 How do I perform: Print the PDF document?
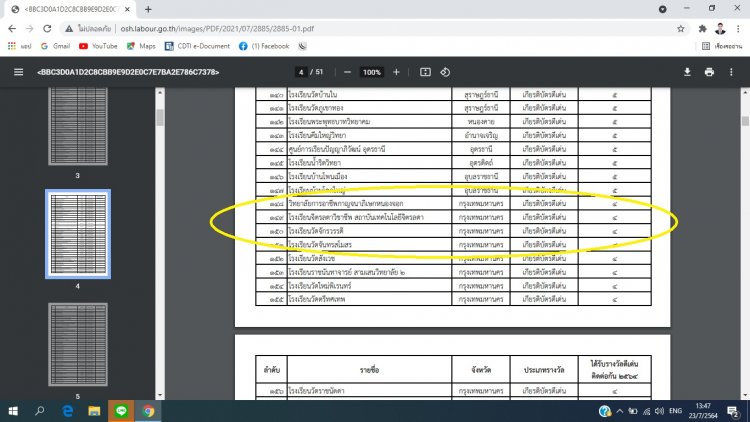coord(709,72)
